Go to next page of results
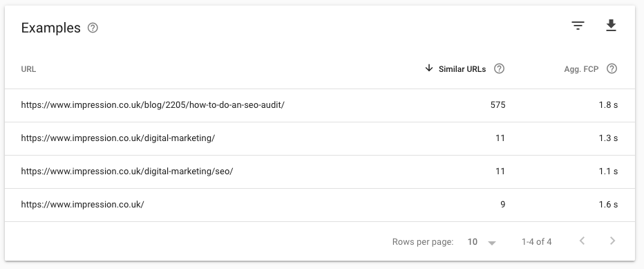This screenshot has width=644, height=269. click(612, 241)
